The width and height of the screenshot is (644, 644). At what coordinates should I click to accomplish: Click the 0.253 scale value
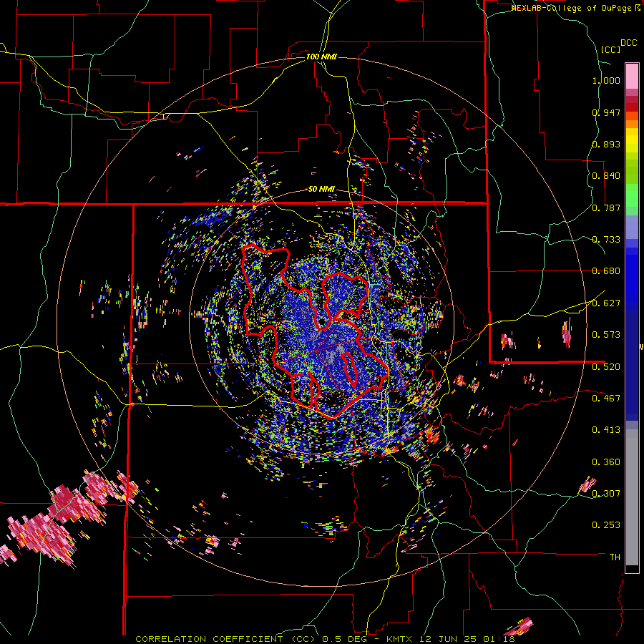pos(606,525)
